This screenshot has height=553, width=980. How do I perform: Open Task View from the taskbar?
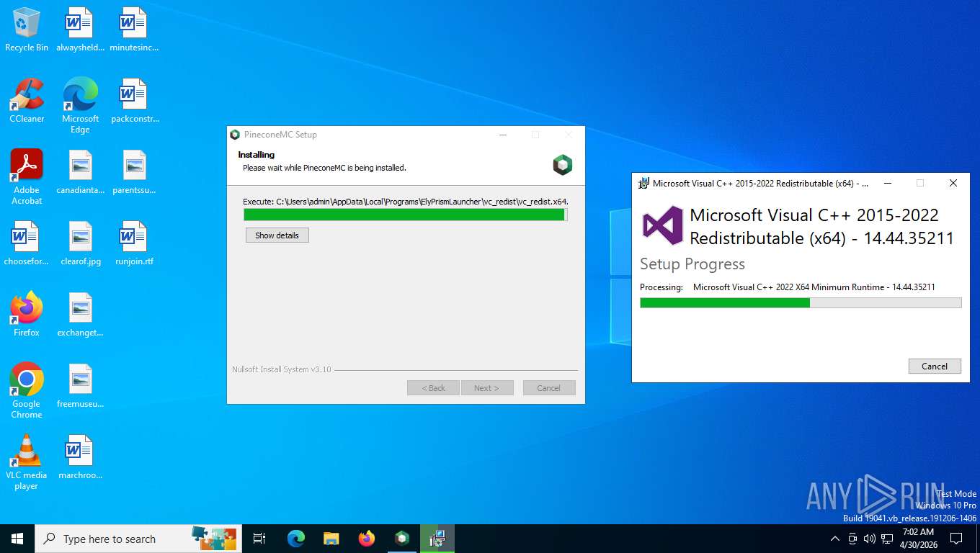click(259, 539)
